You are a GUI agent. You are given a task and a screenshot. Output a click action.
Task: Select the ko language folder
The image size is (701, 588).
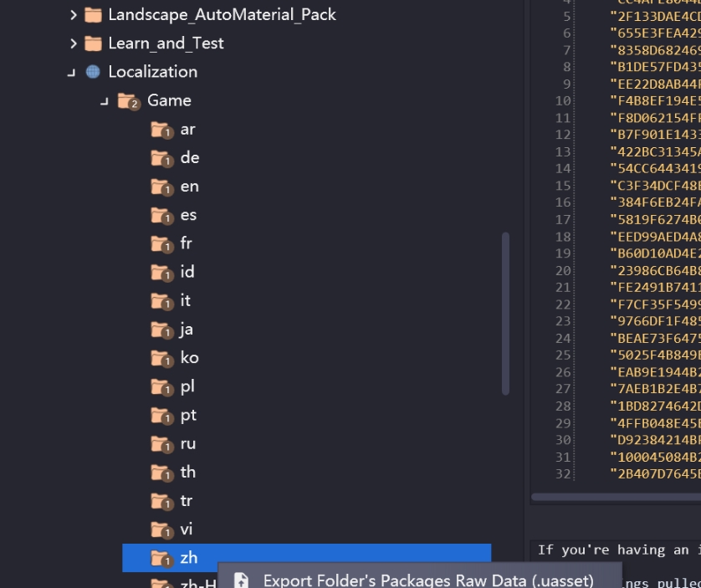tap(189, 358)
